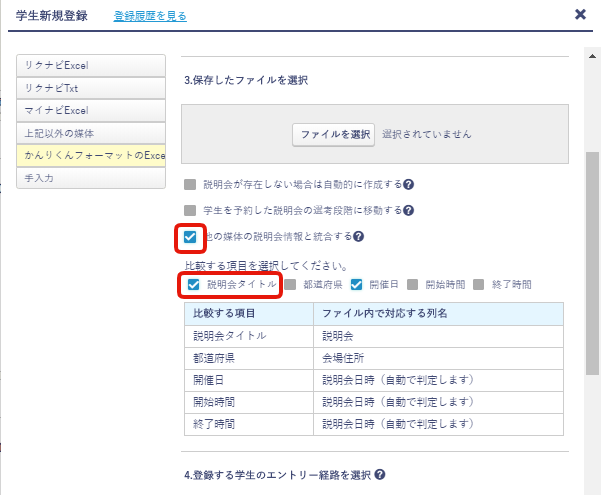Image resolution: width=601 pixels, height=495 pixels.
Task: Switch to the リクナビTxt tab
Action: point(90,88)
